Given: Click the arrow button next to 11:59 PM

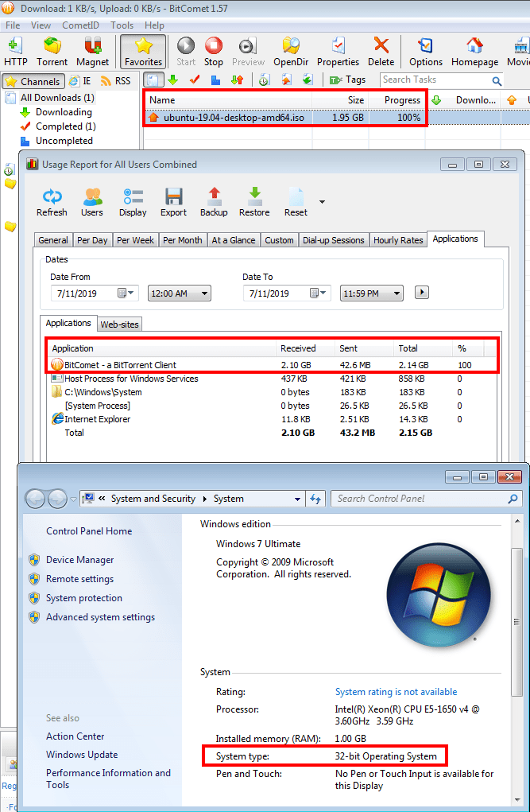Looking at the screenshot, I should (422, 293).
